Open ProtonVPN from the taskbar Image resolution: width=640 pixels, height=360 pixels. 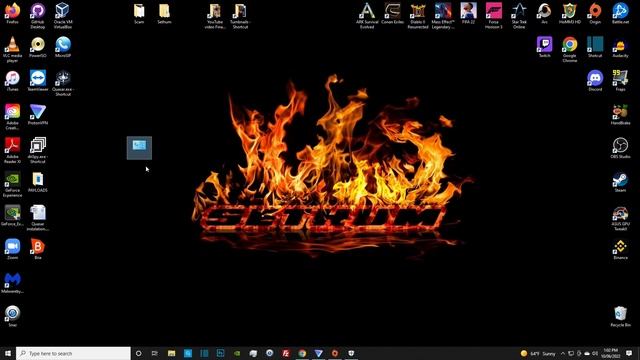318,353
